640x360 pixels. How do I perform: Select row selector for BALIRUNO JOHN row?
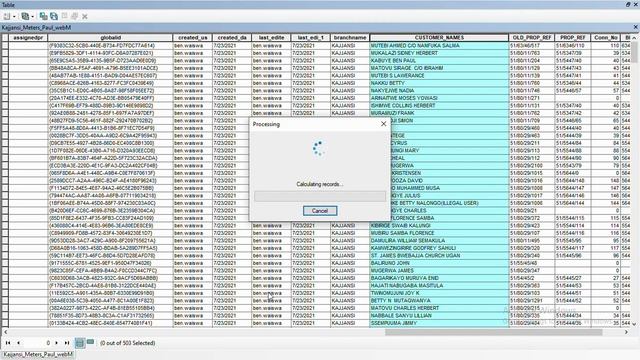5,263
